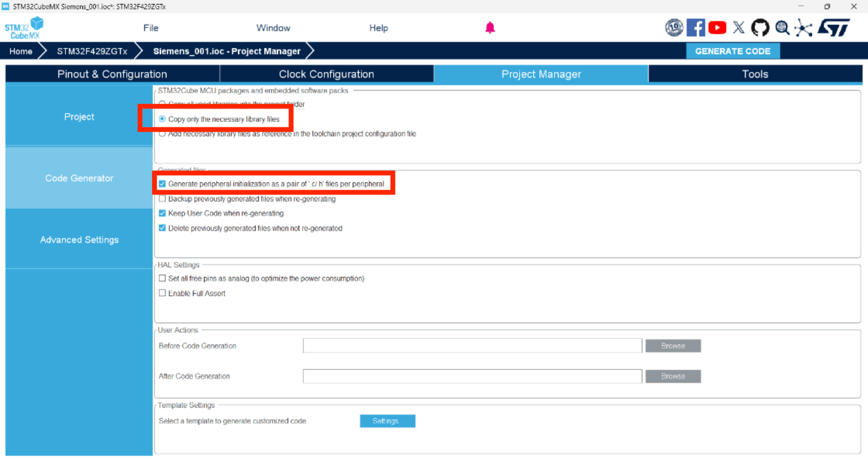Open the Advanced Settings side section
Screen dimensions: 868x459
tap(79, 240)
